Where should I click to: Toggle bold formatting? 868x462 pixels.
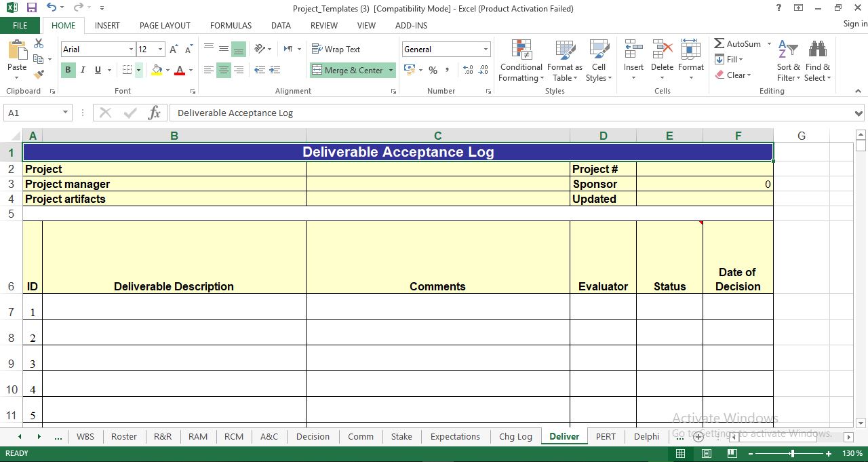67,70
